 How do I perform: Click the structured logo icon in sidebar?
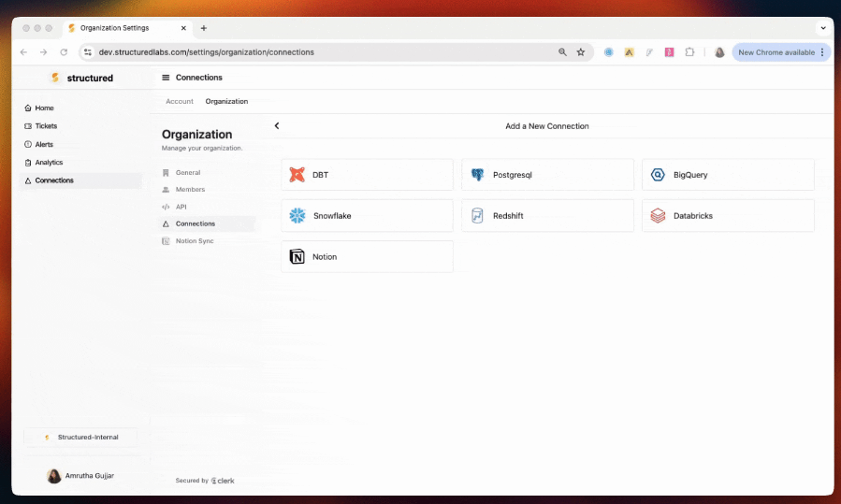[55, 78]
